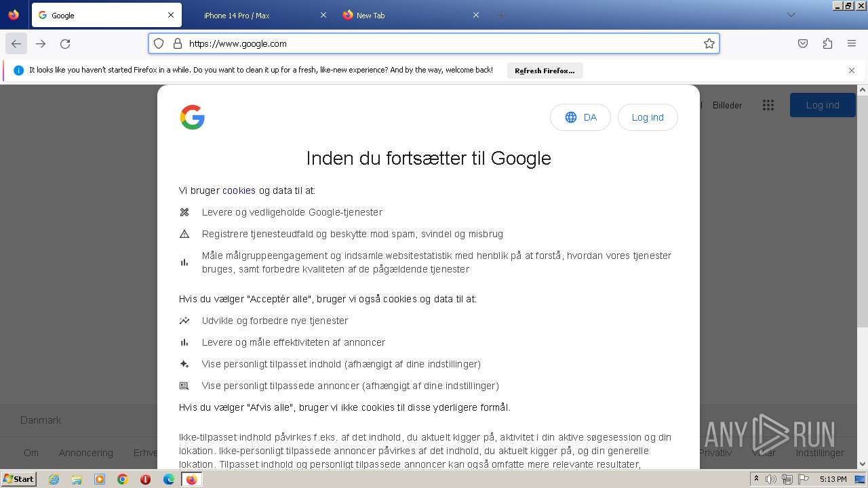Click the page scrollbar down arrow

(x=863, y=464)
